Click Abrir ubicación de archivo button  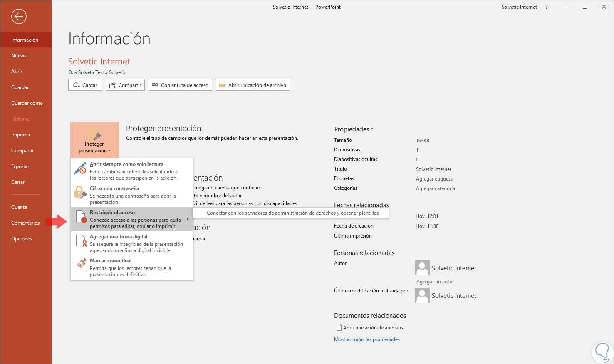253,85
